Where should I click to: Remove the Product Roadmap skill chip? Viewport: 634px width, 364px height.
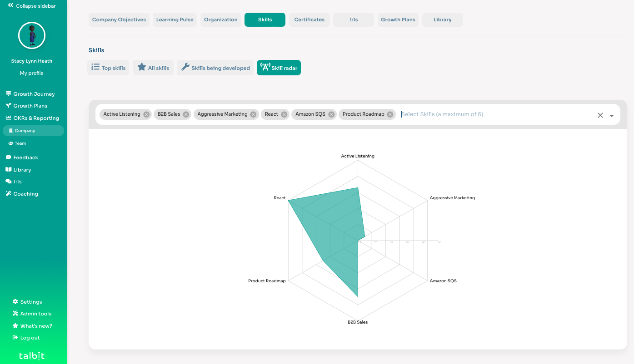point(390,114)
